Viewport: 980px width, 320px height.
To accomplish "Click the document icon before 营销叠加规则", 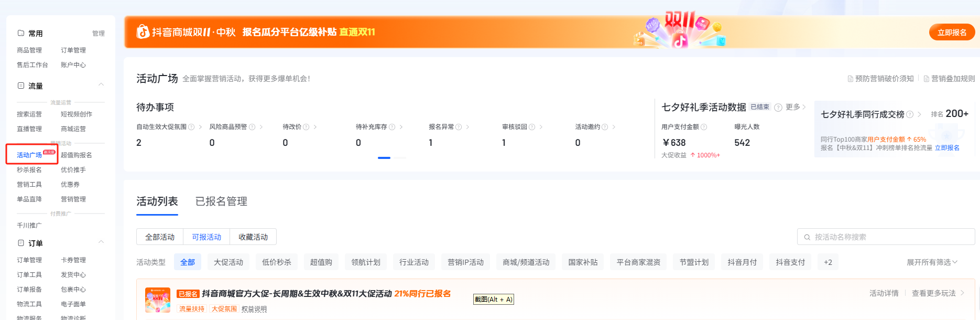I will (x=927, y=79).
